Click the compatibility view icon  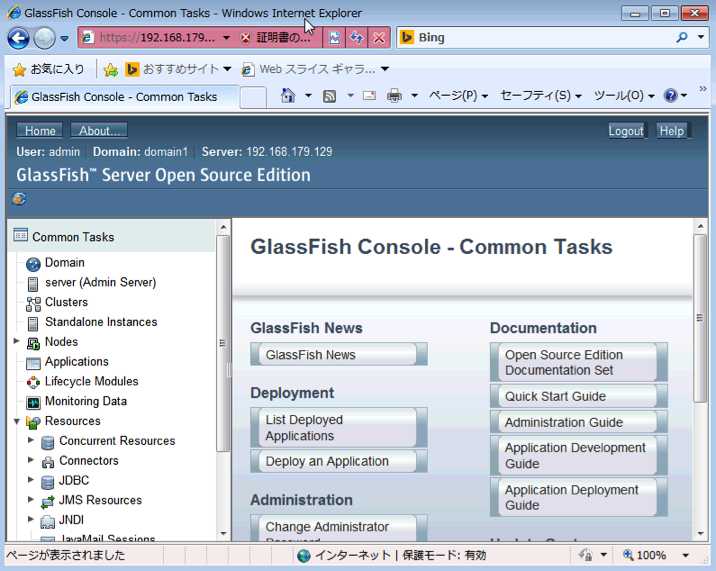tap(334, 37)
